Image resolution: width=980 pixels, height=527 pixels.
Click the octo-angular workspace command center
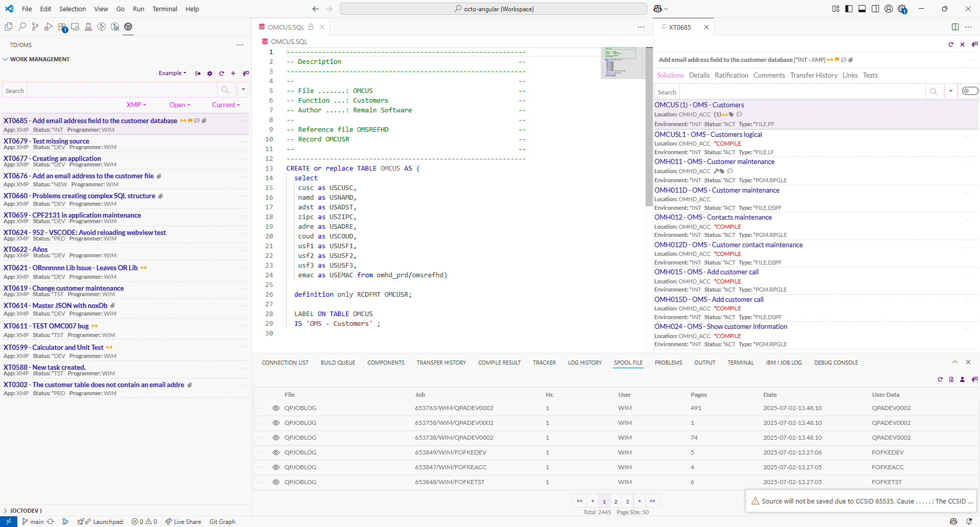pos(494,9)
